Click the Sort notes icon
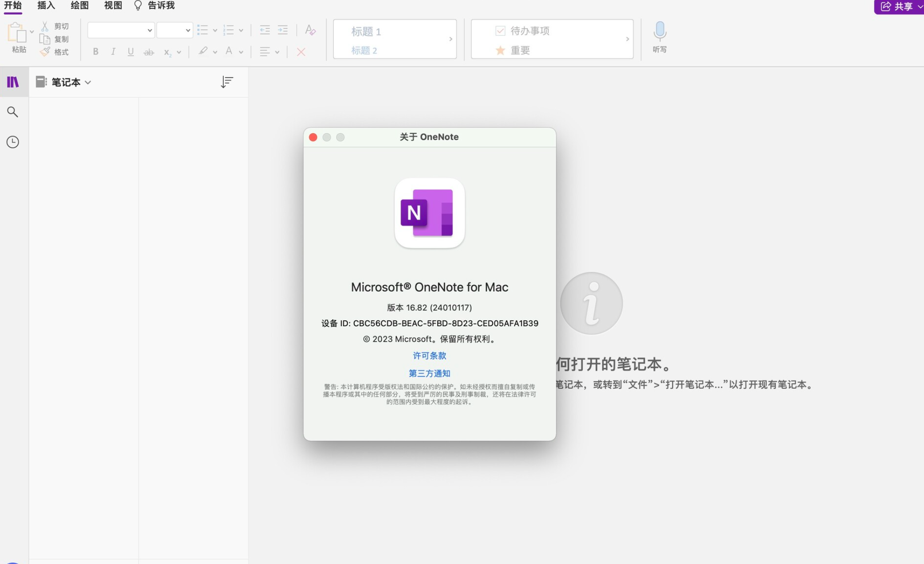This screenshot has width=924, height=564. [x=226, y=82]
